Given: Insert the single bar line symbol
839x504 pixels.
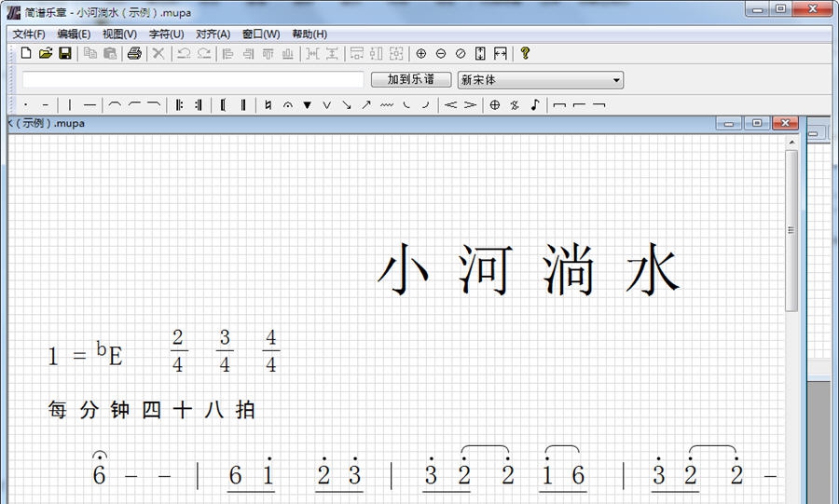Looking at the screenshot, I should point(70,105).
